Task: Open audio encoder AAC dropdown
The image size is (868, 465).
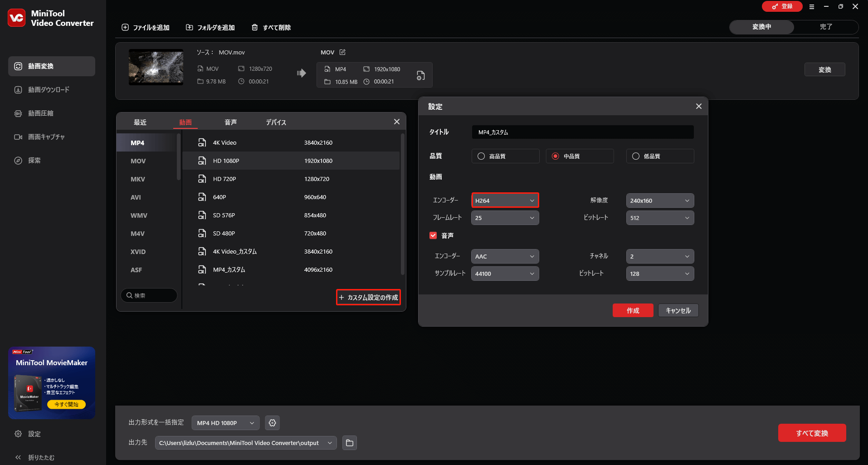Action: [x=505, y=256]
